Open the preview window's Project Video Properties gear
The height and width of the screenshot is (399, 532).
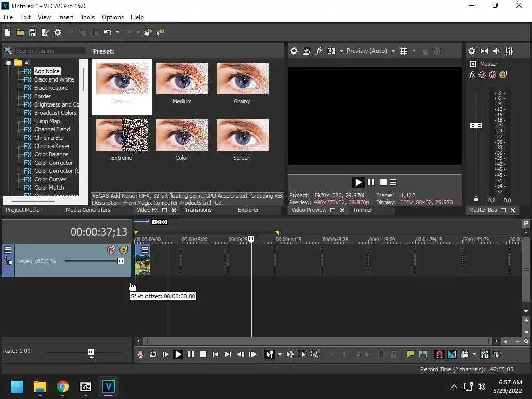pyautogui.click(x=294, y=51)
